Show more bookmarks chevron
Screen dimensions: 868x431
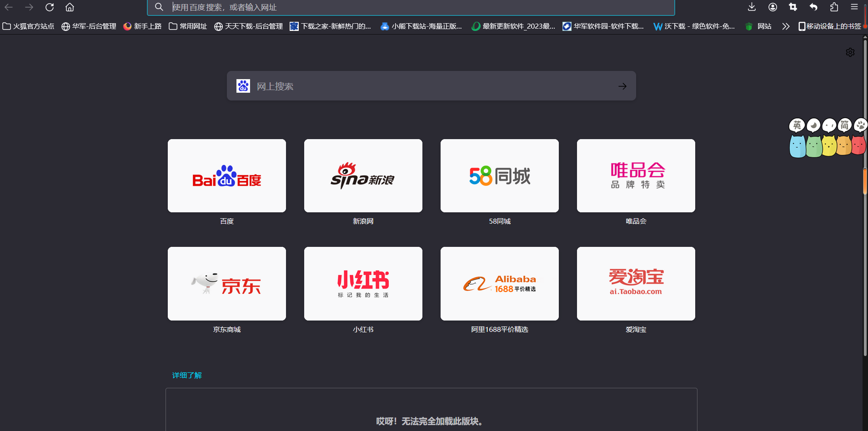pyautogui.click(x=786, y=26)
